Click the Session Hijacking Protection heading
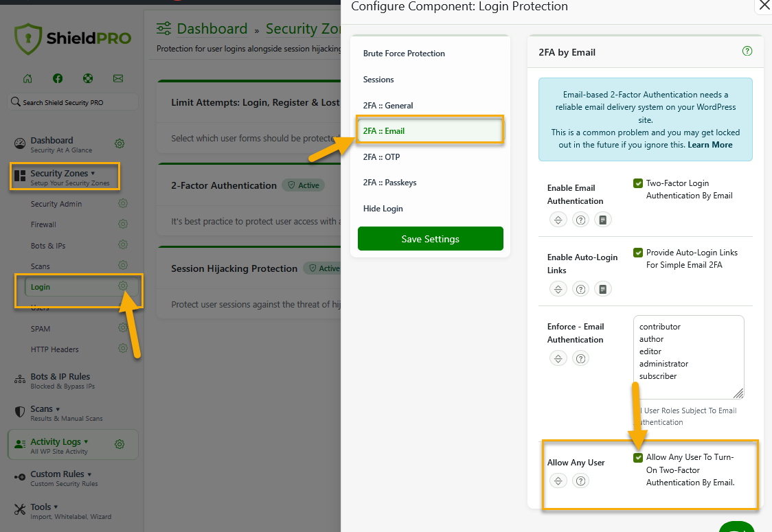 tap(234, 268)
